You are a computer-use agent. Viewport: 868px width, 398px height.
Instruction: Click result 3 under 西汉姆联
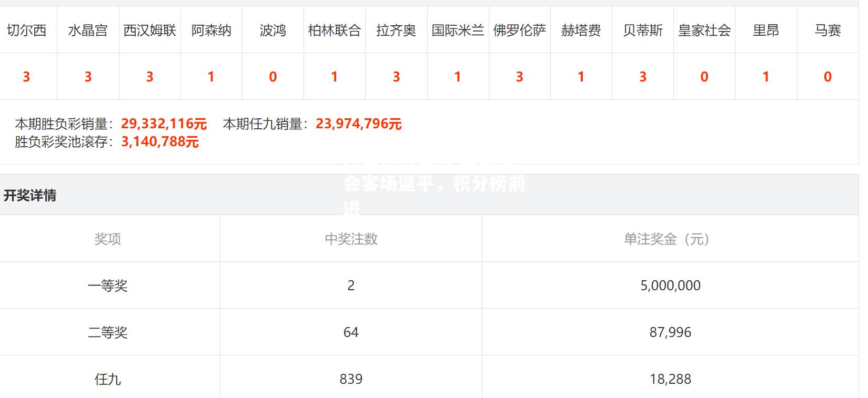point(149,77)
